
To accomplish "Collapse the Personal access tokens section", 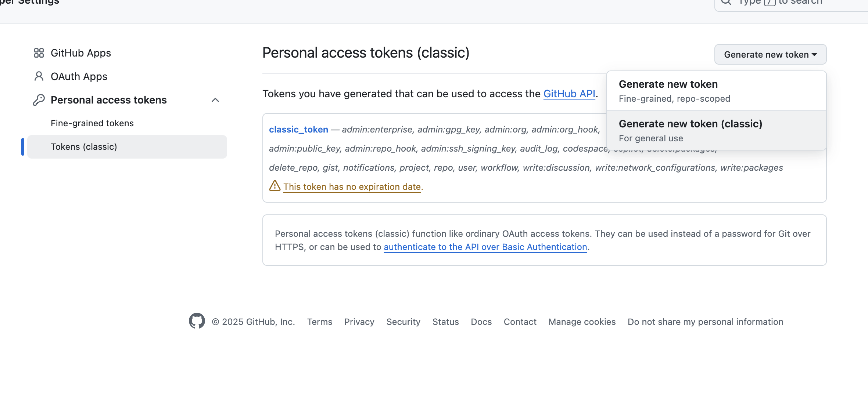I will tap(215, 100).
